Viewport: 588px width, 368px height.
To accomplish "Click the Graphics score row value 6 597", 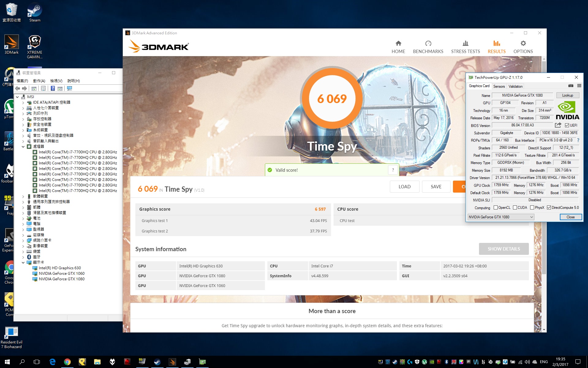I will tap(320, 209).
